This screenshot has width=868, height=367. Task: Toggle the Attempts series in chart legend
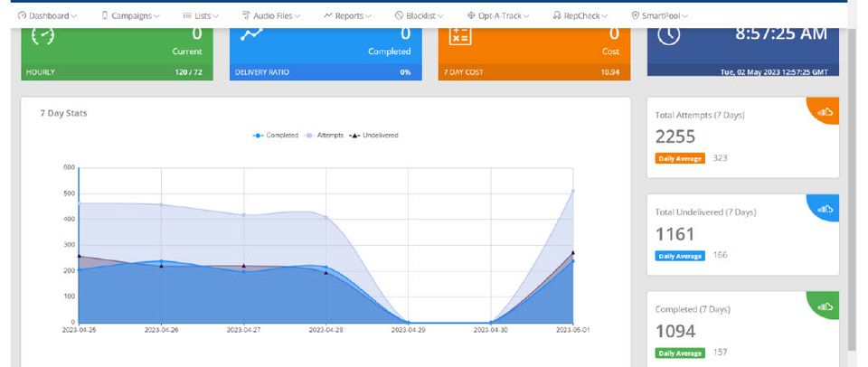pyautogui.click(x=327, y=135)
